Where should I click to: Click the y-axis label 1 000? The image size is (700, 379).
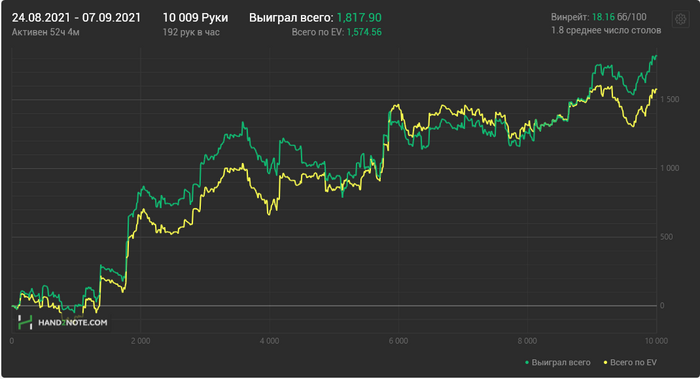click(669, 168)
